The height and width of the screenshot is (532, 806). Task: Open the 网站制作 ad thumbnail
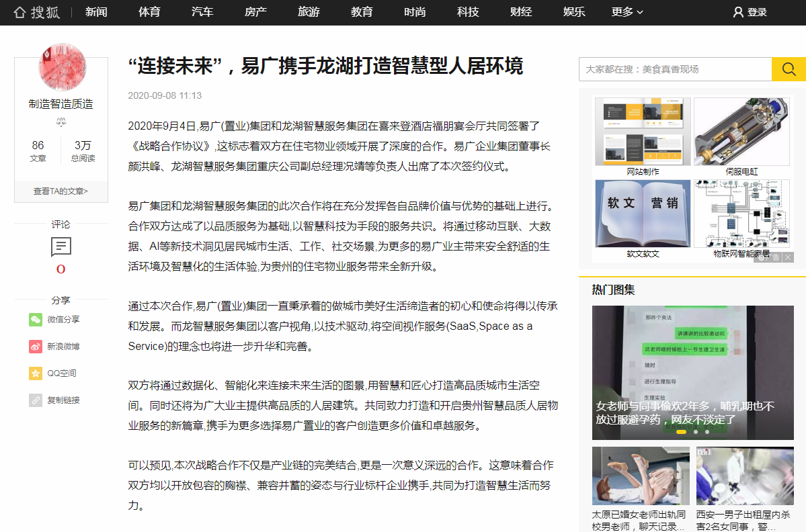643,132
